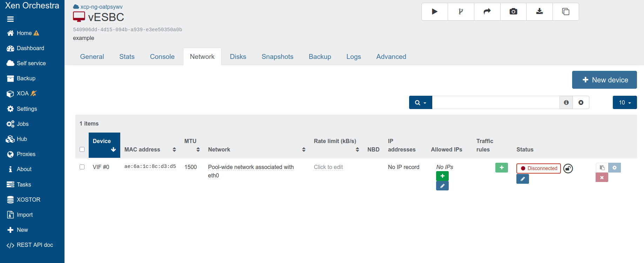Switch to the Snapshots tab

click(277, 56)
